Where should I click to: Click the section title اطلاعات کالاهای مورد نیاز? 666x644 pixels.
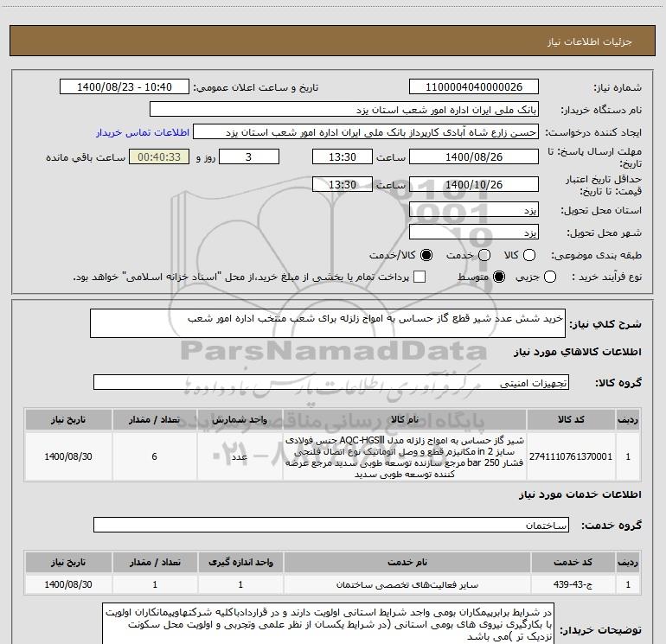(x=577, y=352)
